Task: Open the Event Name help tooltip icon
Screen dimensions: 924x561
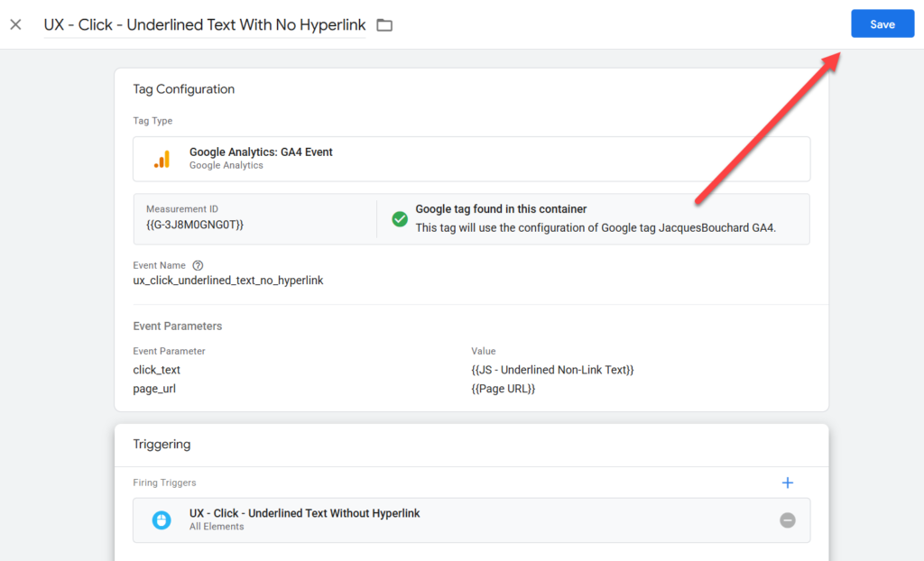Action: click(198, 266)
